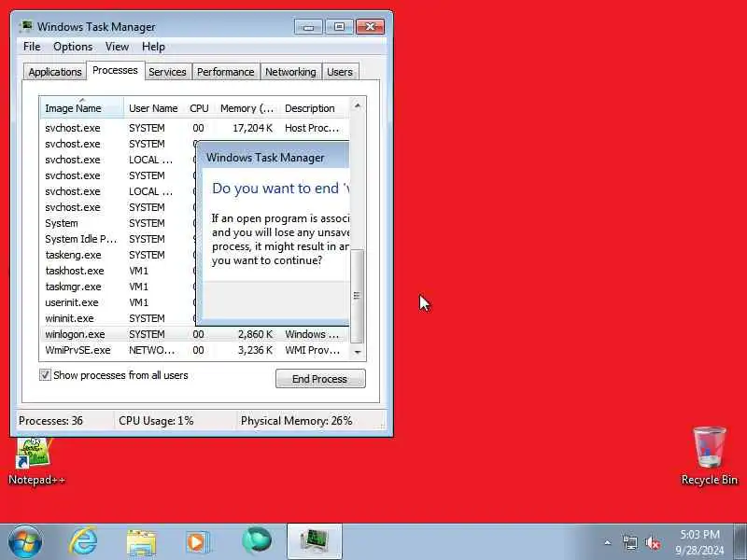Select the WmiPrvSE.exe process row
The image size is (747, 560).
point(195,350)
